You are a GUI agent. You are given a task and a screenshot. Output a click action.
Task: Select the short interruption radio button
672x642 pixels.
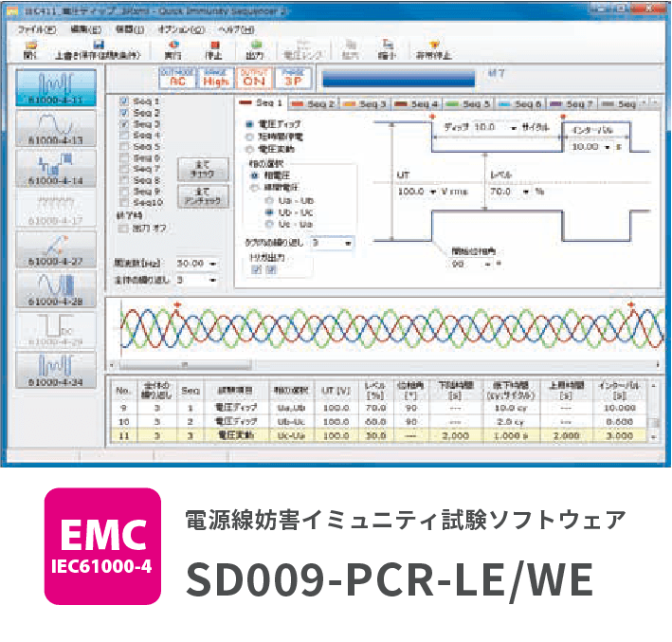pyautogui.click(x=249, y=137)
